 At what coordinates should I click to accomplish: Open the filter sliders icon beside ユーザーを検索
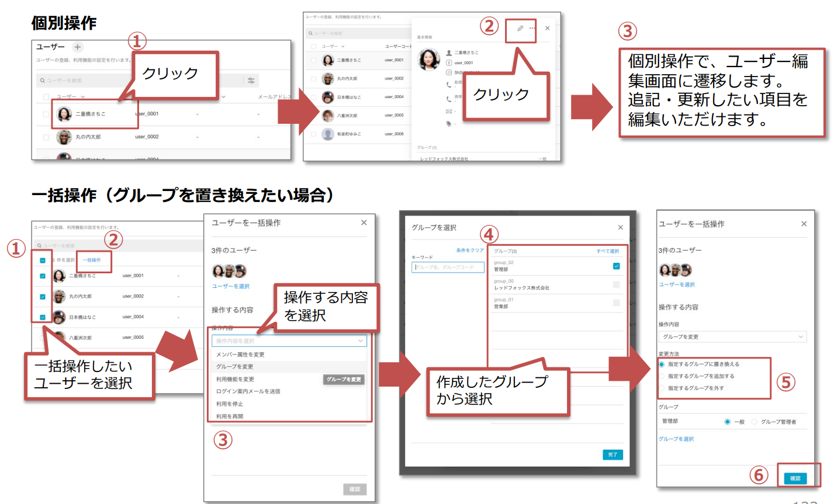tap(251, 81)
